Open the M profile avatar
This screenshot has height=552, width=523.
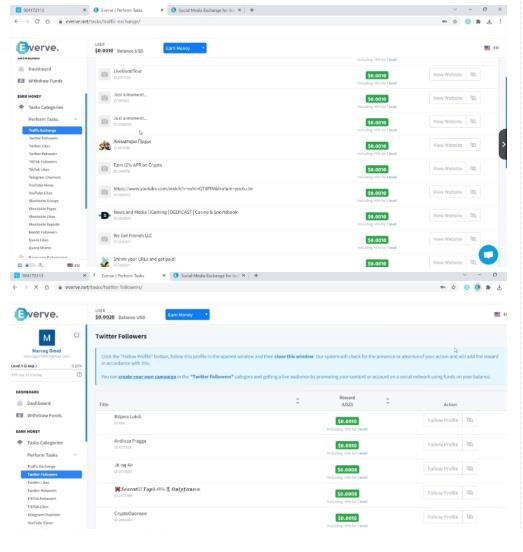(47, 338)
